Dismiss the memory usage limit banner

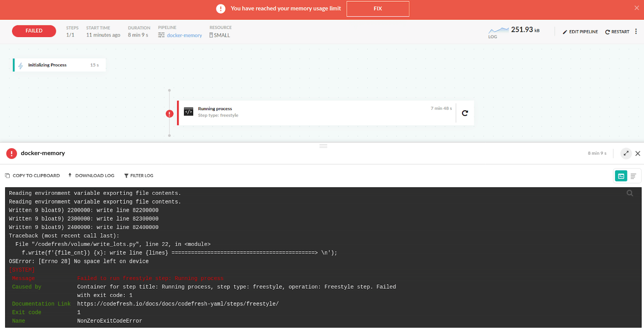pos(636,8)
